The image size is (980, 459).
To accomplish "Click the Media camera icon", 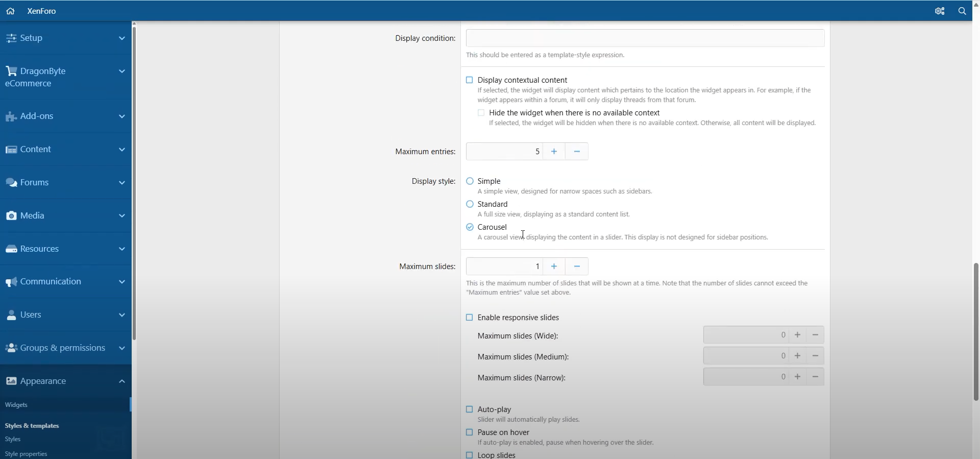I will [x=11, y=216].
